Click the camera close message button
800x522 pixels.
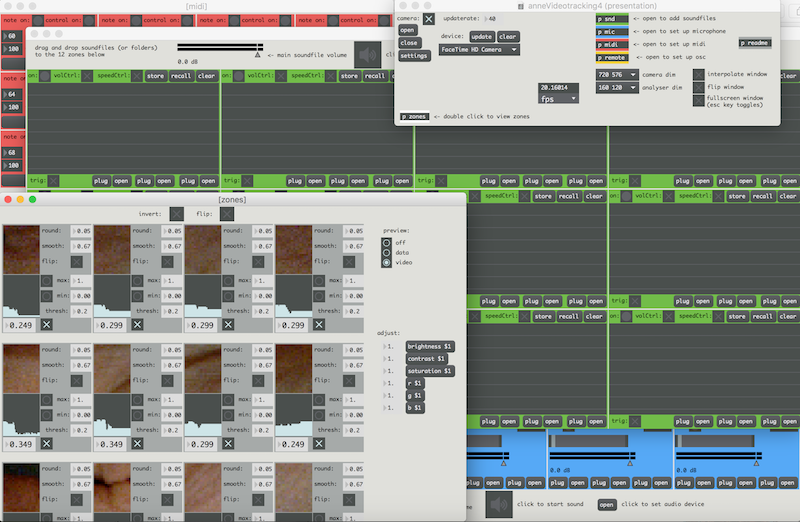409,43
